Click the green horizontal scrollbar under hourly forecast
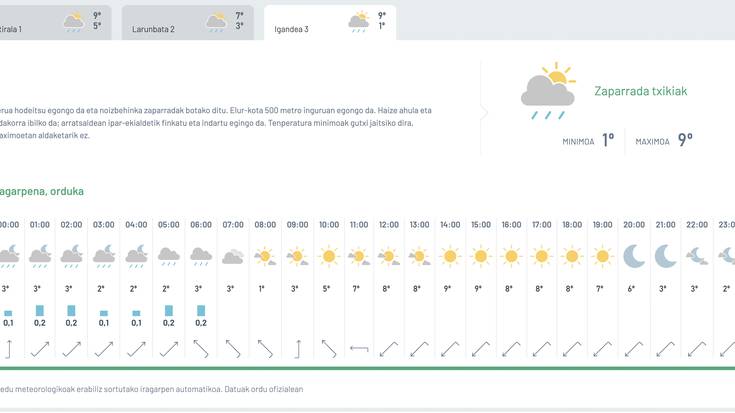 coord(368,368)
